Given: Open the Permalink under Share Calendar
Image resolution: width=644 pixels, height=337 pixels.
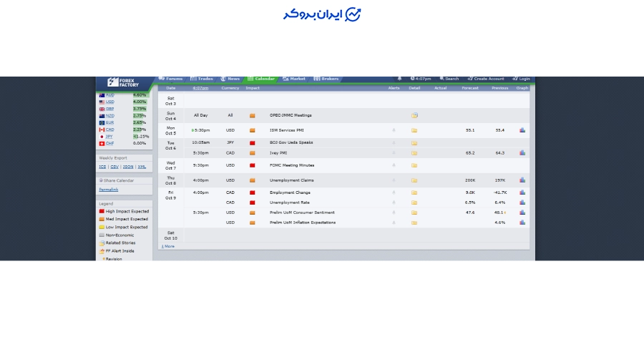Looking at the screenshot, I should [109, 190].
